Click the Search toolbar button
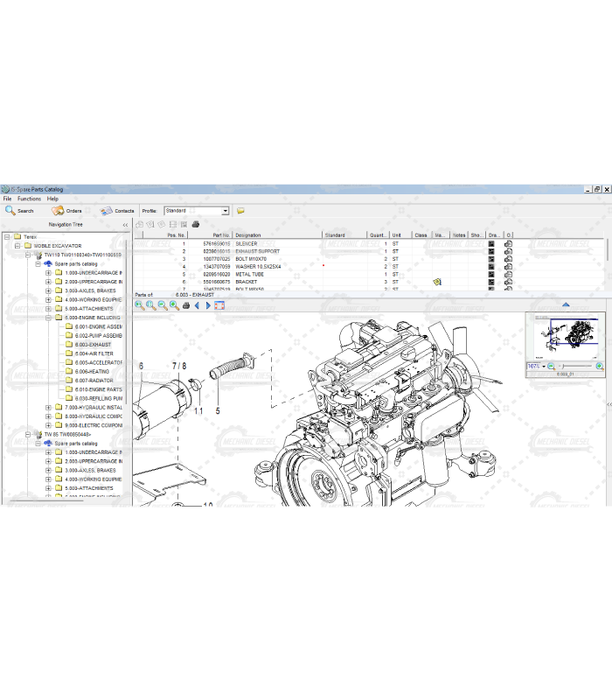The height and width of the screenshot is (700, 612). coord(19,211)
